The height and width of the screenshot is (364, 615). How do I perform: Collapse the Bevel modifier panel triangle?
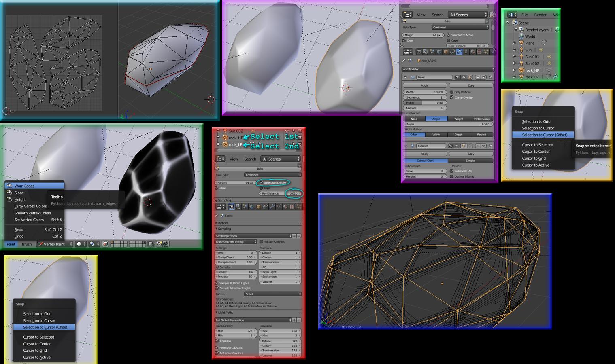pos(405,77)
